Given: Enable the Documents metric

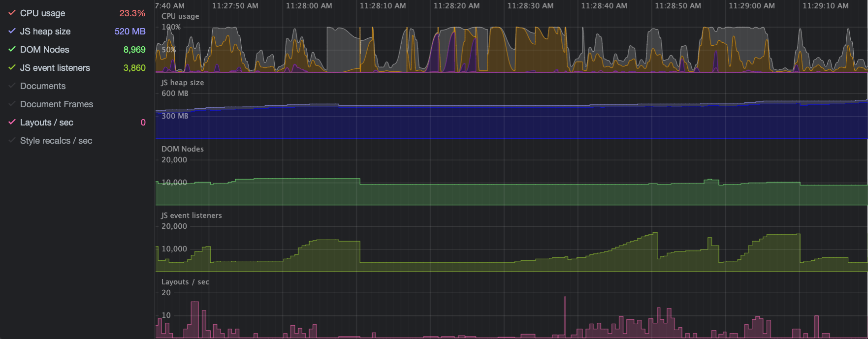Looking at the screenshot, I should click(x=12, y=86).
